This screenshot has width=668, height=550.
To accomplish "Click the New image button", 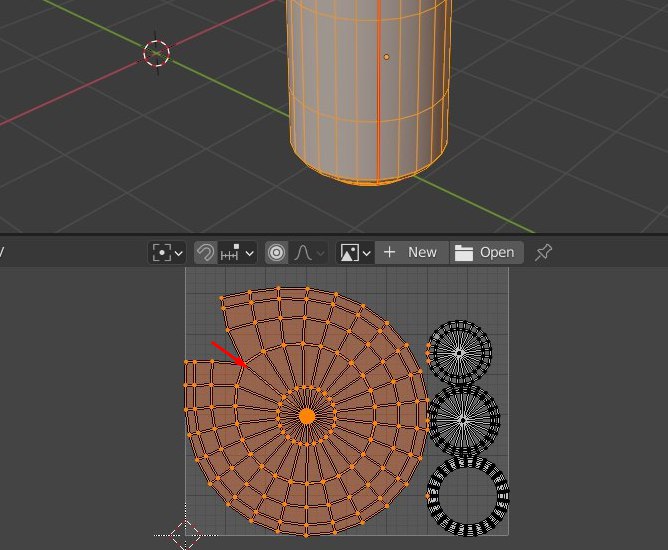I will [x=412, y=253].
